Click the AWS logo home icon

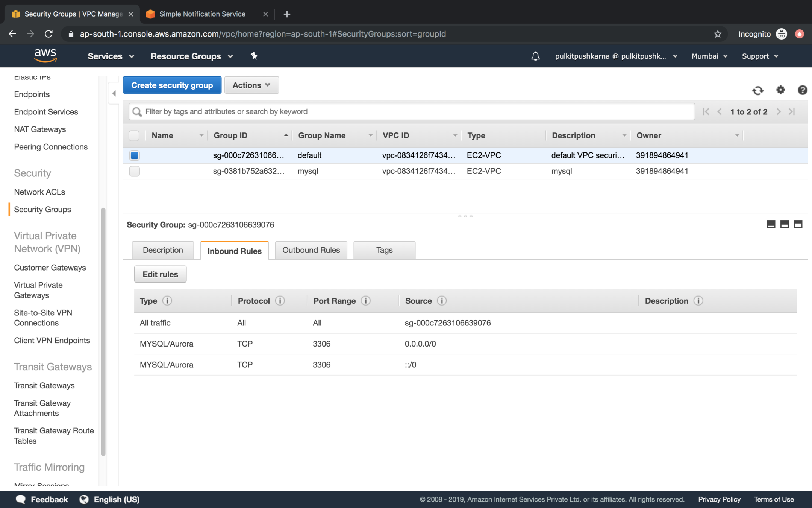coord(45,56)
